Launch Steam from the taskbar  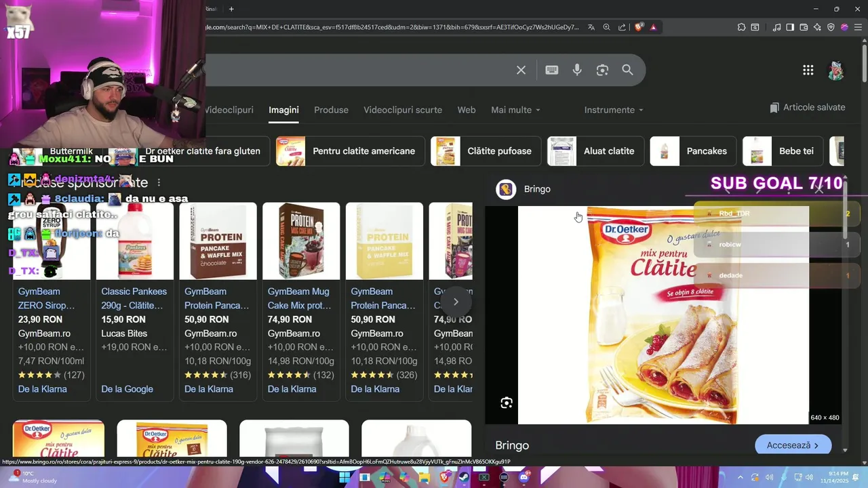pyautogui.click(x=463, y=477)
